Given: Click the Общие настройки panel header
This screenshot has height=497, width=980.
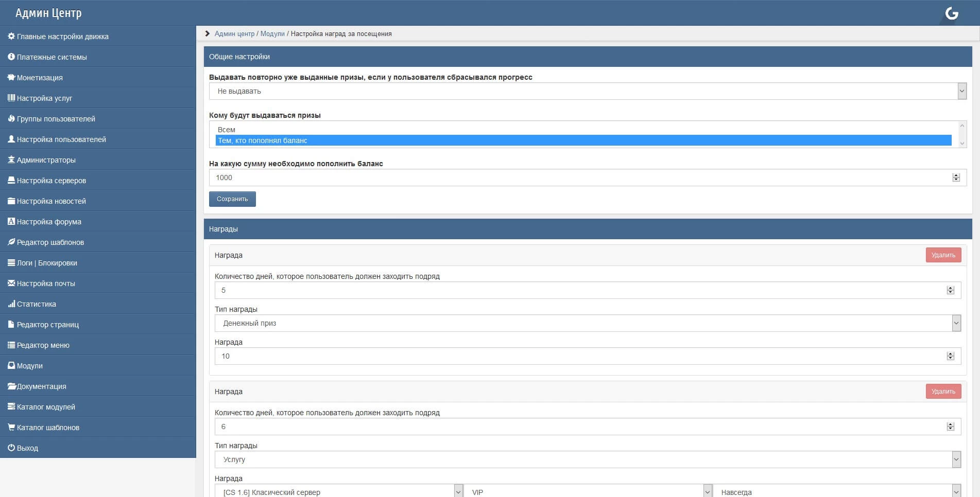Looking at the screenshot, I should point(588,57).
